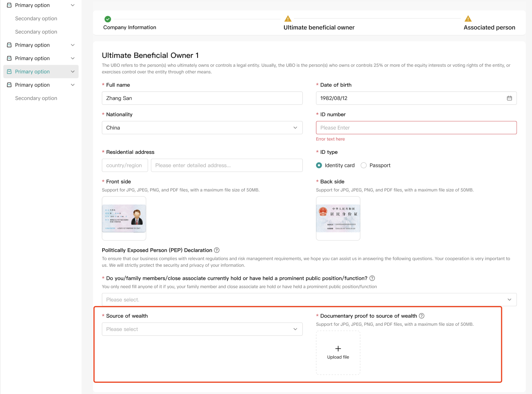
Task: Open the prominent public position select dropdown
Action: coord(309,300)
